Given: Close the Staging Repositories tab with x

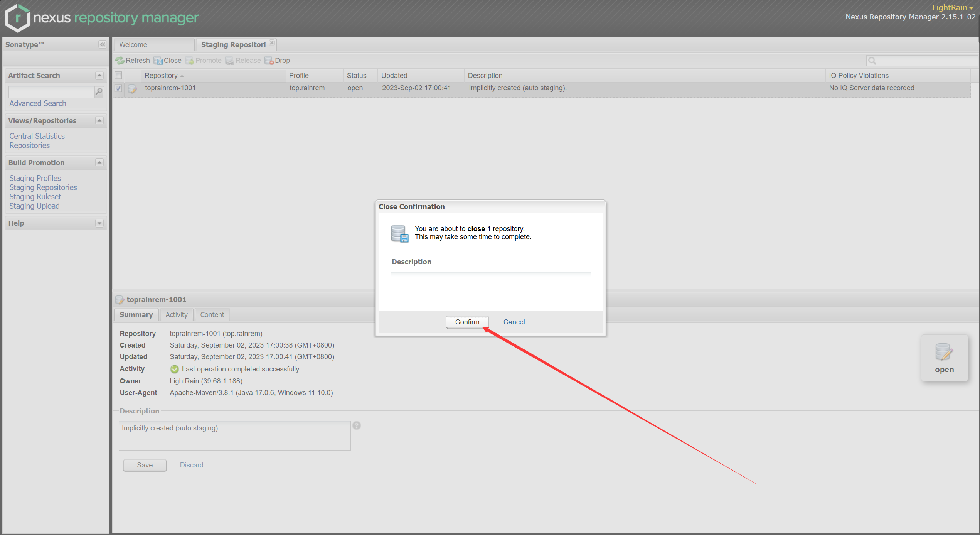Looking at the screenshot, I should click(x=272, y=43).
